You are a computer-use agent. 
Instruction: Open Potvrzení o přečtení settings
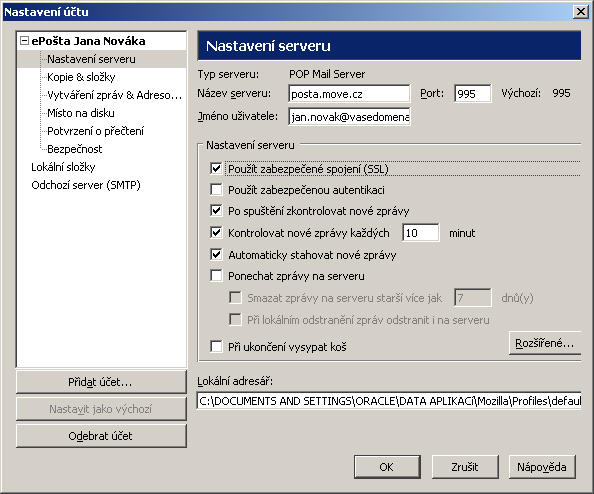(x=95, y=131)
